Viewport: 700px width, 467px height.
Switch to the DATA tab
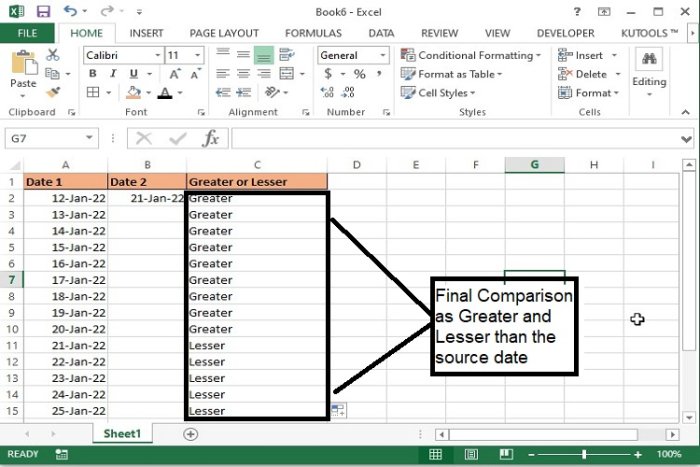[x=381, y=33]
